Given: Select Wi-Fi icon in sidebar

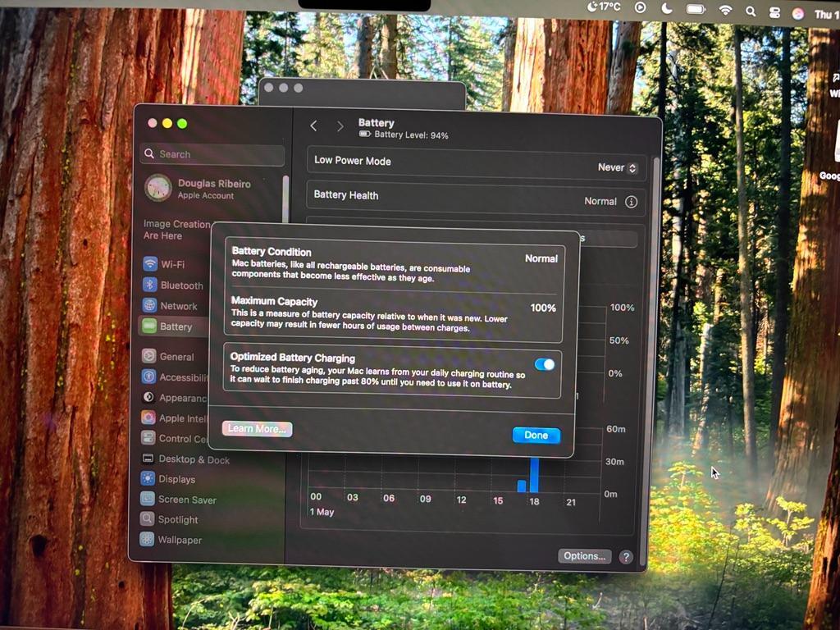Looking at the screenshot, I should (x=150, y=263).
